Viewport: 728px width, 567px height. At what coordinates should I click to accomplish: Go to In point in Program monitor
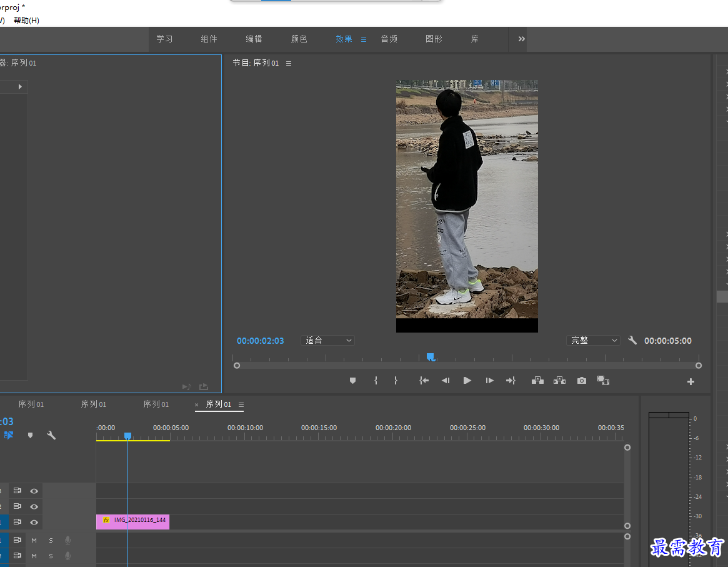(x=424, y=381)
